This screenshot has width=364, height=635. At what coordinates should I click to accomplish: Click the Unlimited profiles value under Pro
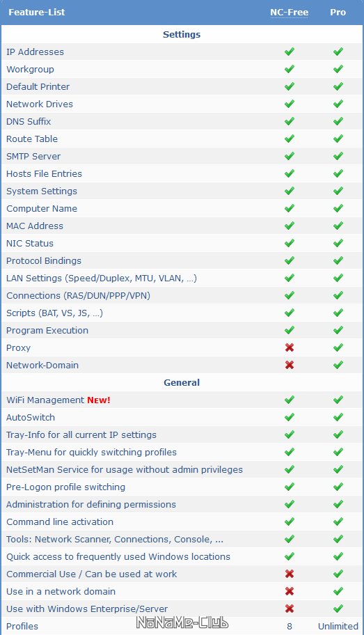pos(338,626)
